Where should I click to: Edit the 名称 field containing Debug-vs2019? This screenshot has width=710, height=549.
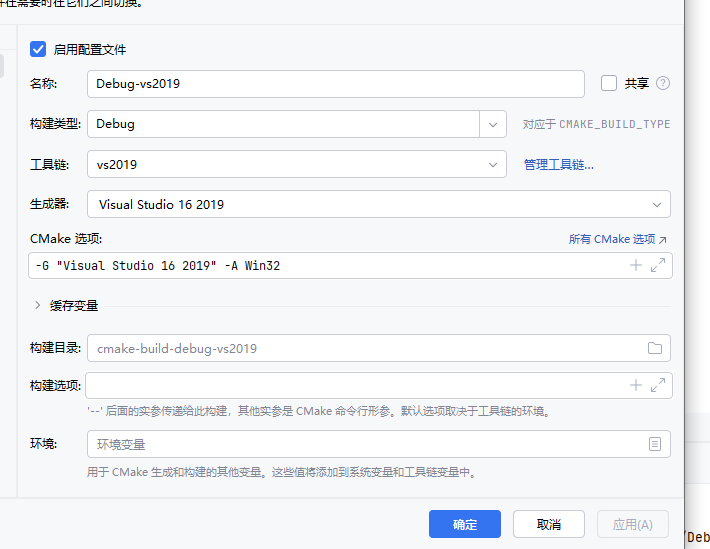click(336, 84)
